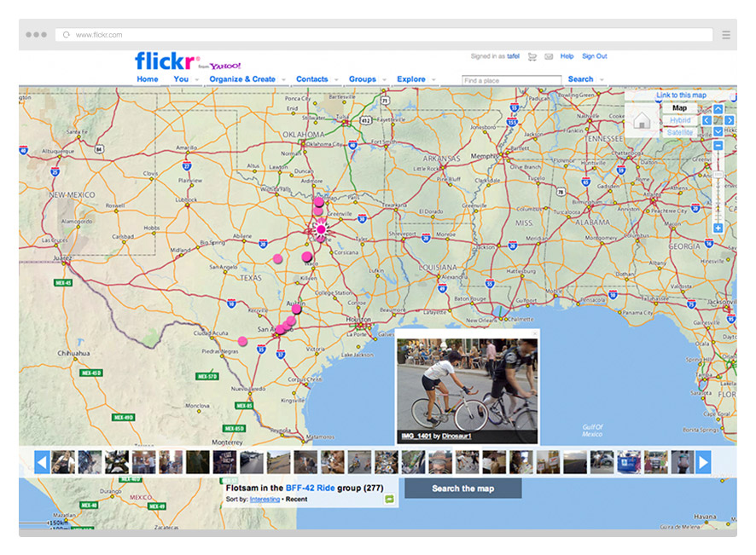This screenshot has height=555, width=756.
Task: Open the tafel username link
Action: coord(513,56)
